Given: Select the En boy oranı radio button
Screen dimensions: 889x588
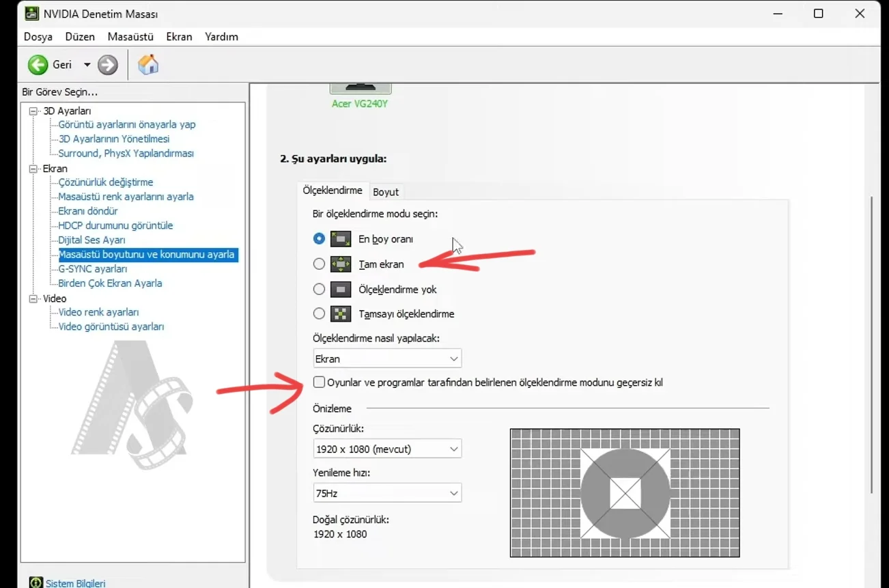Looking at the screenshot, I should 319,239.
